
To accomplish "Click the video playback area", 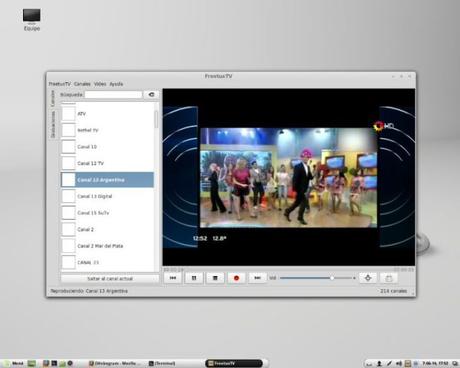I will click(289, 177).
